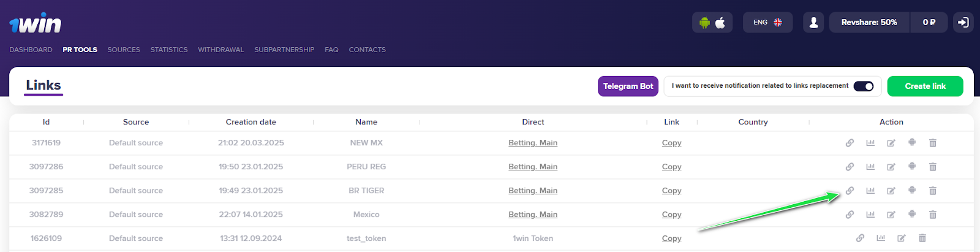
Task: Open Betting. Main for Mexico row
Action: [x=533, y=215]
